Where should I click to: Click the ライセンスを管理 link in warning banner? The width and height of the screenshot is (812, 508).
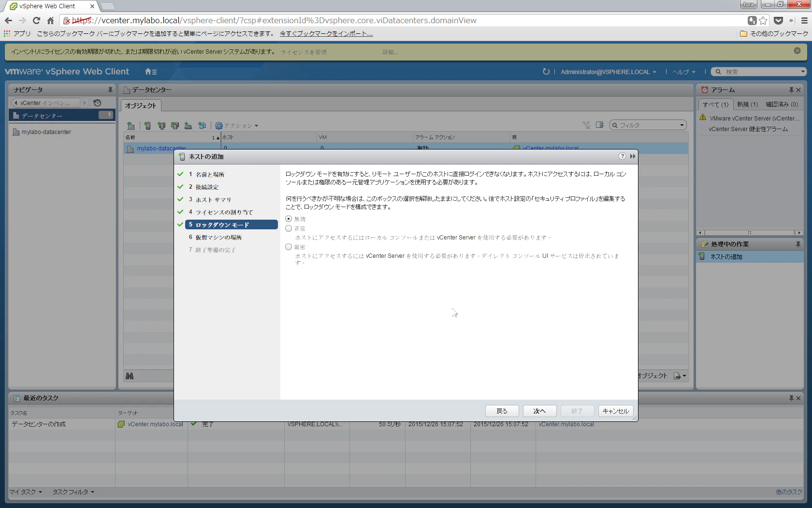click(x=304, y=52)
